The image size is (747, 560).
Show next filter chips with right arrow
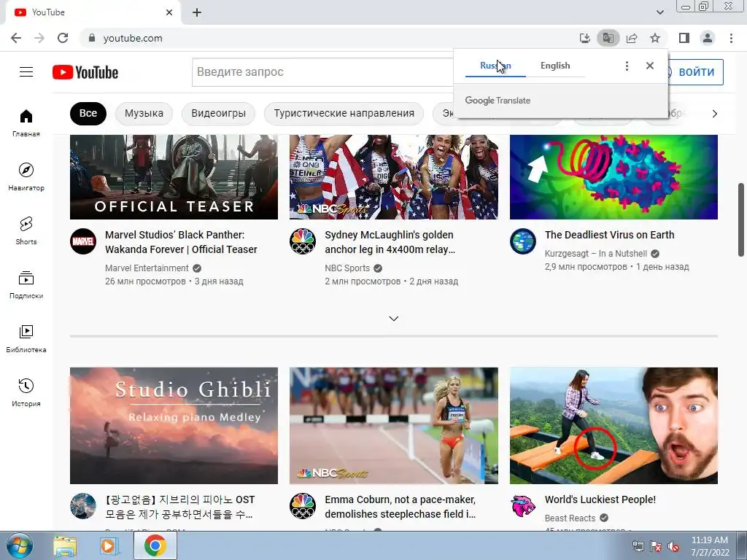(714, 113)
